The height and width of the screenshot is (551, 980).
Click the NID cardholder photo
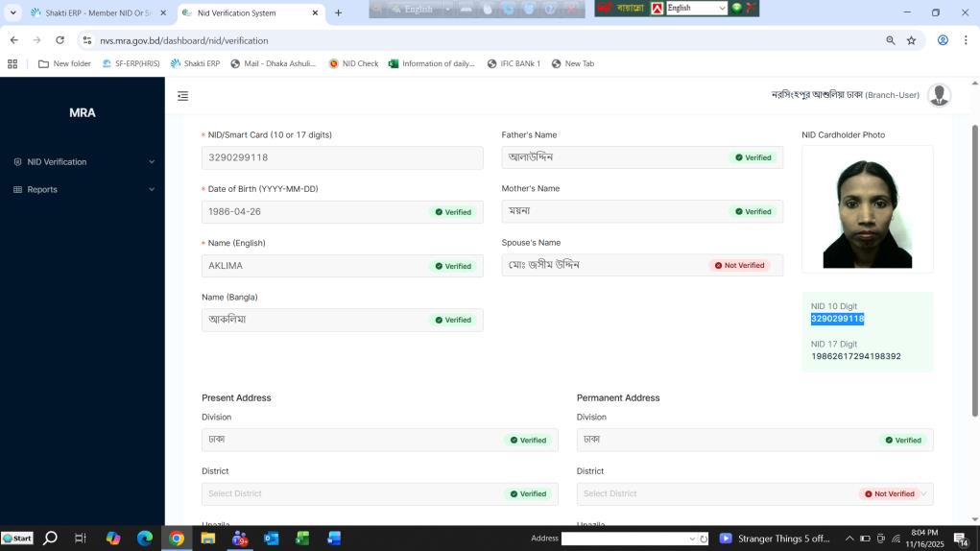coord(867,209)
